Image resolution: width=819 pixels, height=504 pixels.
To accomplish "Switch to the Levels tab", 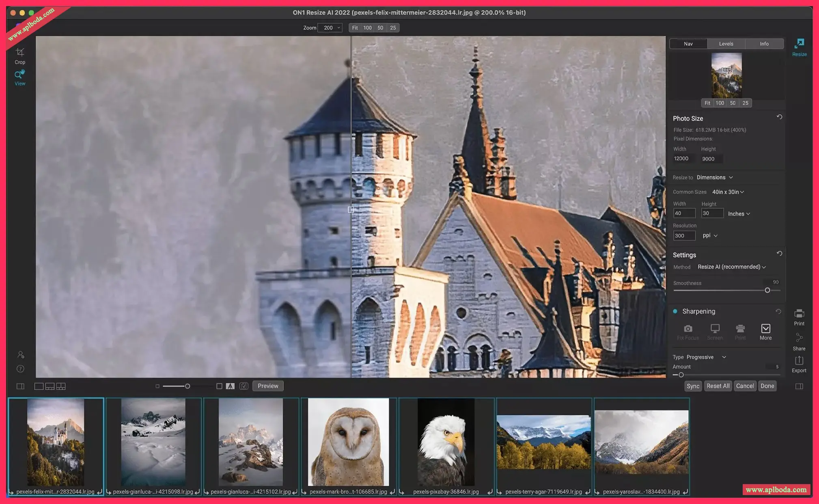I will point(726,44).
